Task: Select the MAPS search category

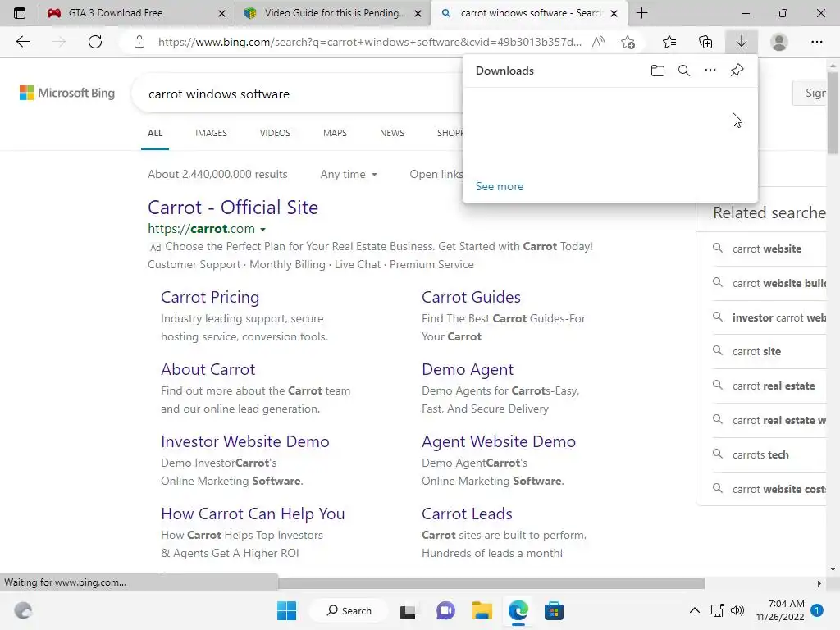Action: pos(335,133)
